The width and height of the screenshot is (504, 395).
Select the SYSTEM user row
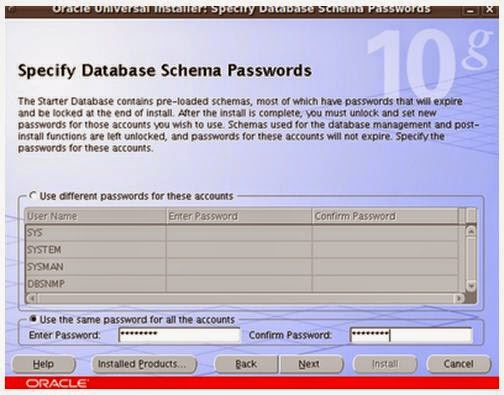coord(242,250)
